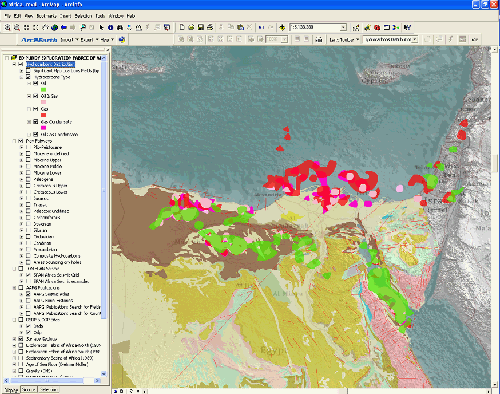The height and width of the screenshot is (394, 500).
Task: Open the Editor Toolbar icon
Action: (x=356, y=28)
